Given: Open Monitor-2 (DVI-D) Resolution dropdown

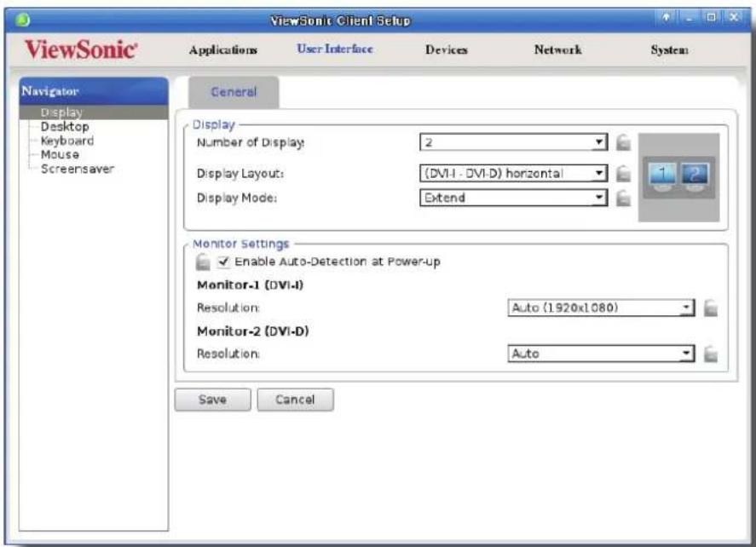Looking at the screenshot, I should [x=601, y=354].
